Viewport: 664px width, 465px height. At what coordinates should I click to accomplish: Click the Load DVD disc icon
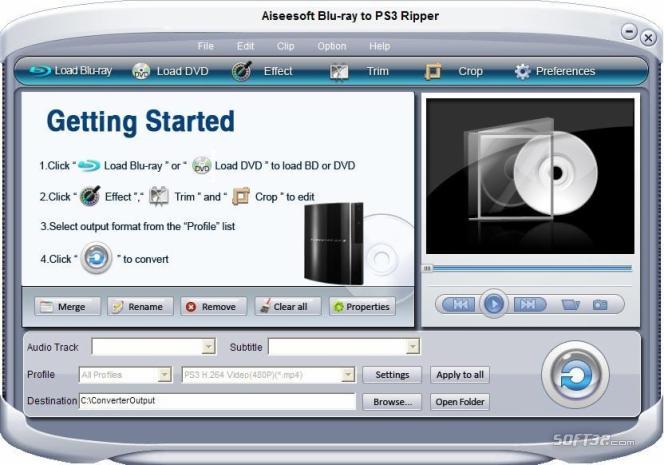point(141,71)
